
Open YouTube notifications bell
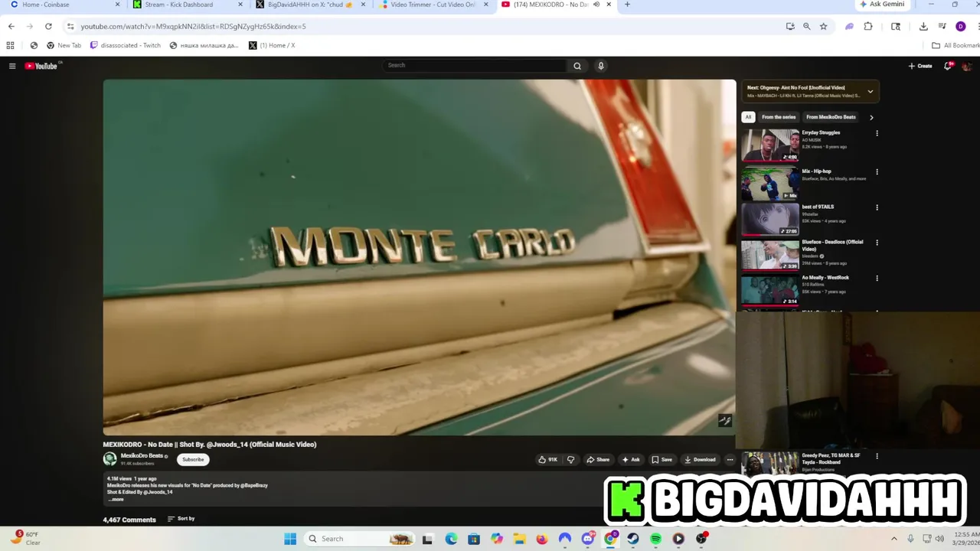pos(948,66)
